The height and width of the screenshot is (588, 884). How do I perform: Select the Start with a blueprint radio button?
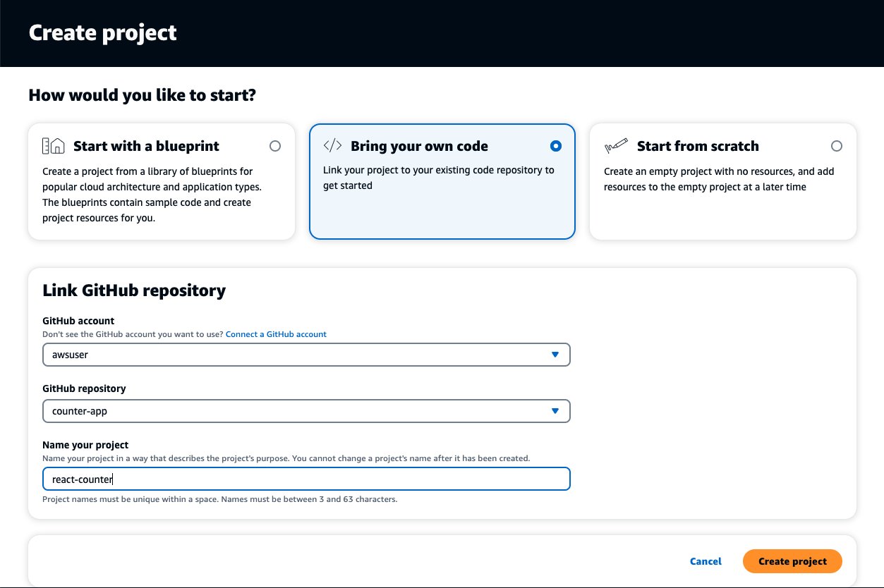(275, 146)
